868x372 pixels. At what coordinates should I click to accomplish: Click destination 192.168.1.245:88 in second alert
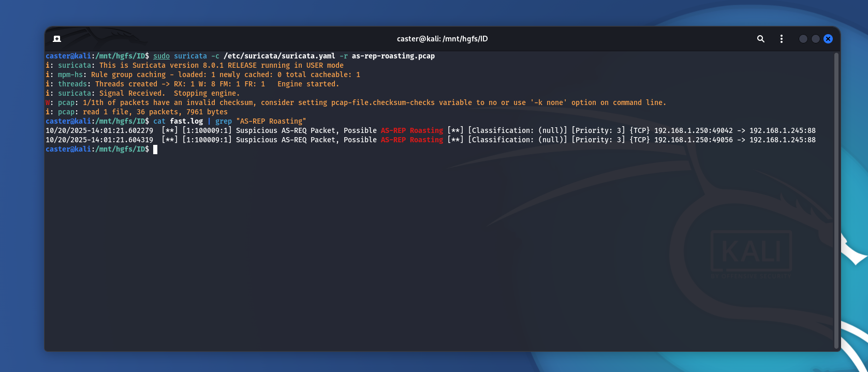click(x=782, y=140)
